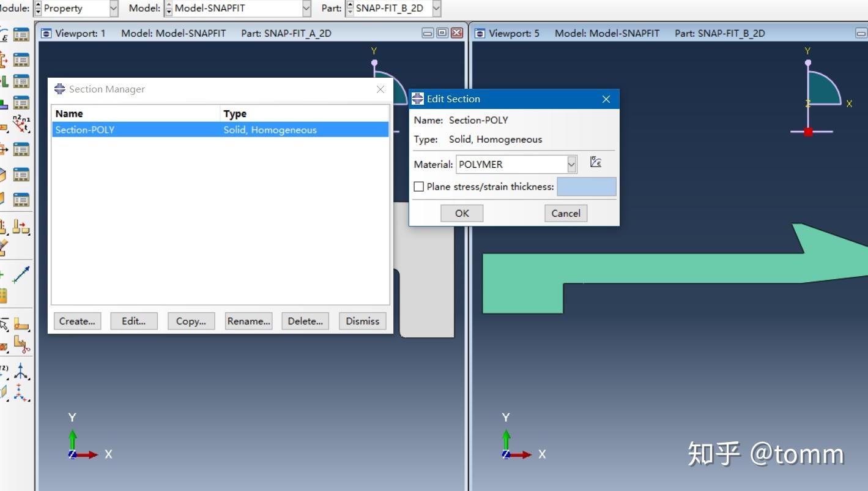Click Rename... in Section Manager
868x491 pixels.
(248, 321)
